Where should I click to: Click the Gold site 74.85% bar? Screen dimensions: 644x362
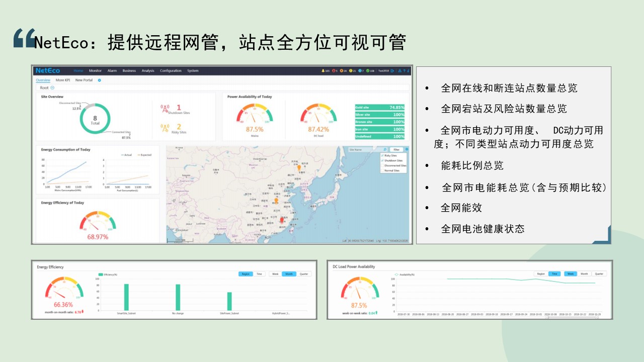(379, 107)
